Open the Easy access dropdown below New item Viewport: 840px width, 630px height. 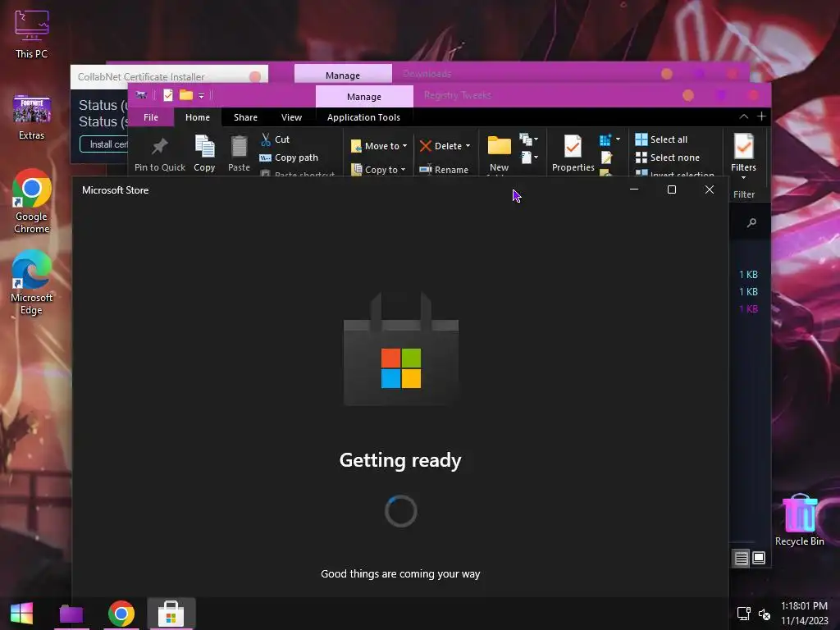click(529, 157)
